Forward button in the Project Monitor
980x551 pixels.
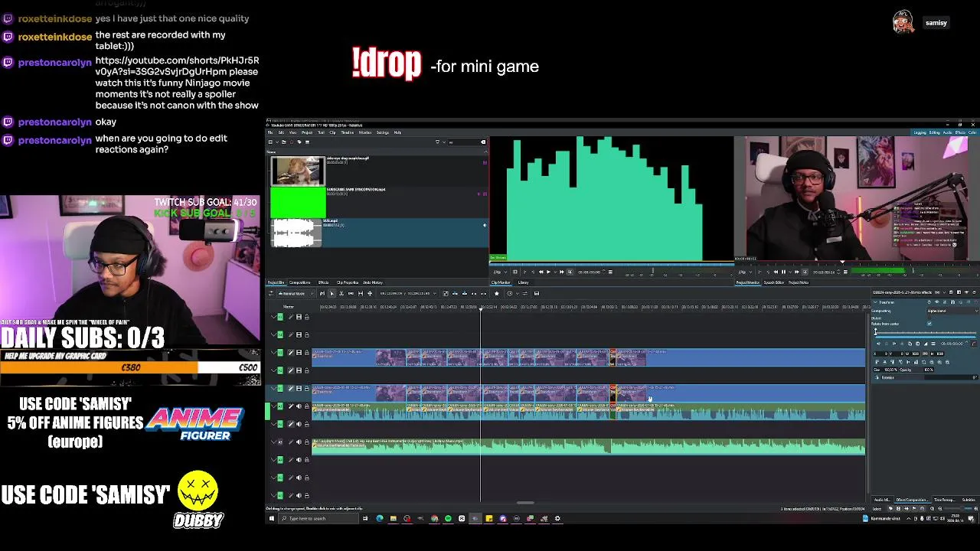point(796,272)
